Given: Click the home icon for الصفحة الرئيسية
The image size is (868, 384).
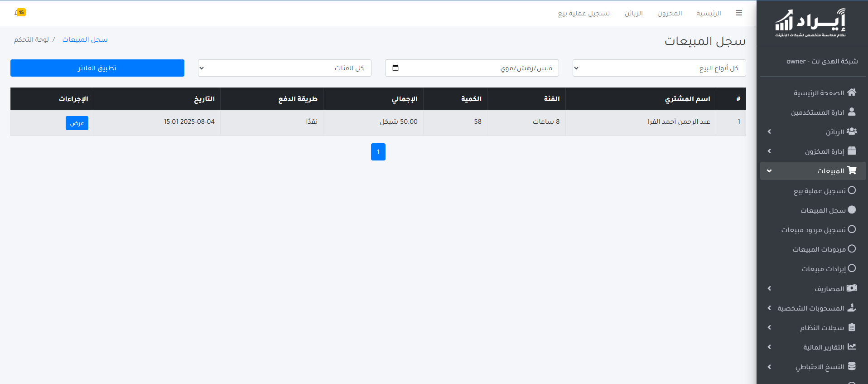Looking at the screenshot, I should 852,92.
